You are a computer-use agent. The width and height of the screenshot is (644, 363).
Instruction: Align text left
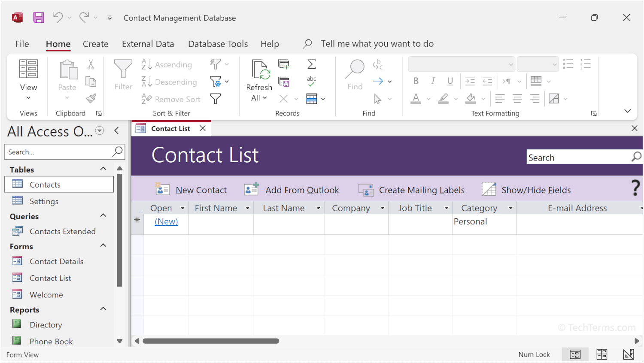pos(500,99)
